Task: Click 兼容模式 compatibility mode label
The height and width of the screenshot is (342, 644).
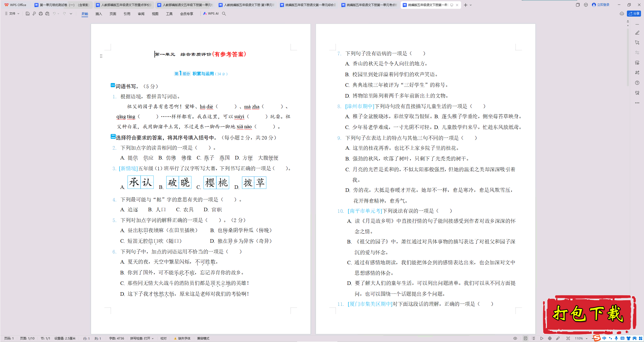Action: tap(203, 338)
